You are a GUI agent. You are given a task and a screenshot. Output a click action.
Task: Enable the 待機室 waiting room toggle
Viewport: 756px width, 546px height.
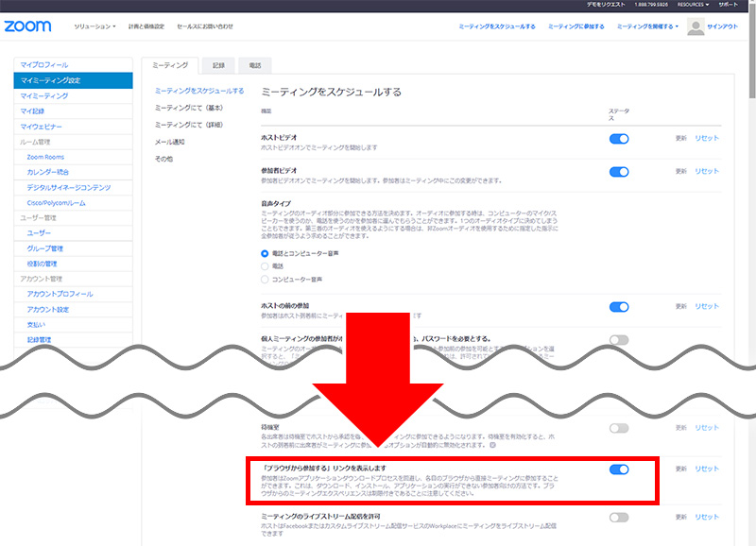point(619,428)
